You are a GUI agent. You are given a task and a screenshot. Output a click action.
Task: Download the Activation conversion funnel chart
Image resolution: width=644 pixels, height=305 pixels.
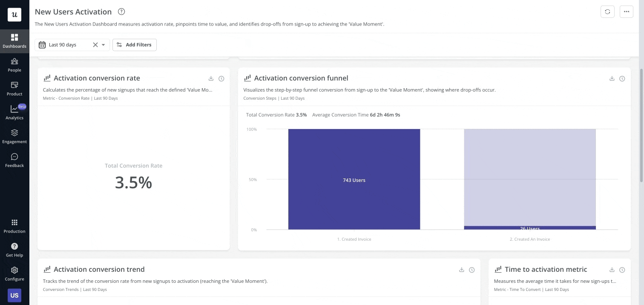[612, 78]
